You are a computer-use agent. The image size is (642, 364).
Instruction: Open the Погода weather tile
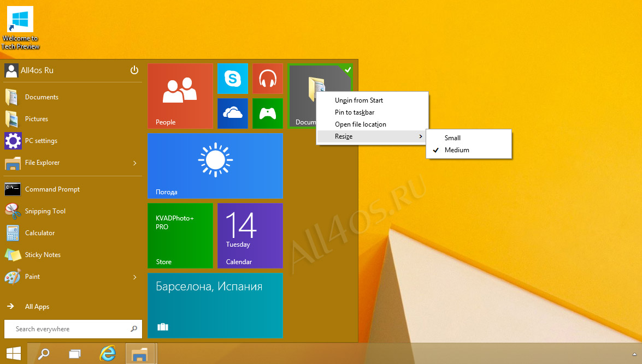[215, 166]
